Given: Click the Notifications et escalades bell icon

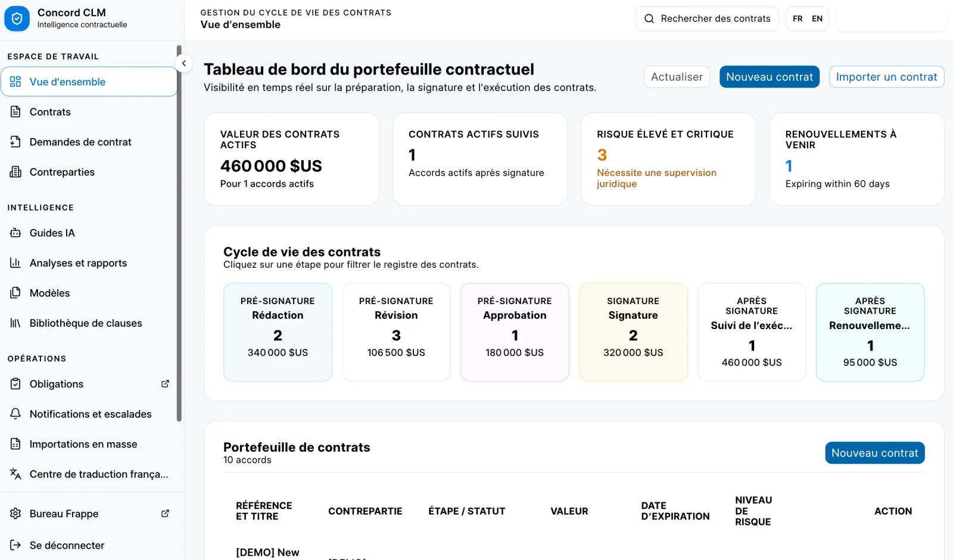Looking at the screenshot, I should (15, 414).
